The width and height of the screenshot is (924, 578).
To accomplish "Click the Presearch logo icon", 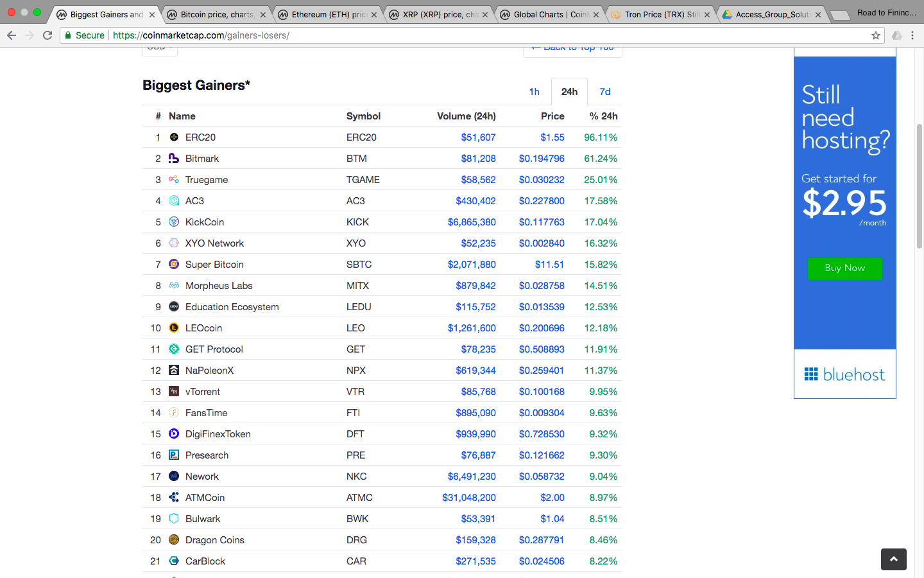I will [174, 455].
